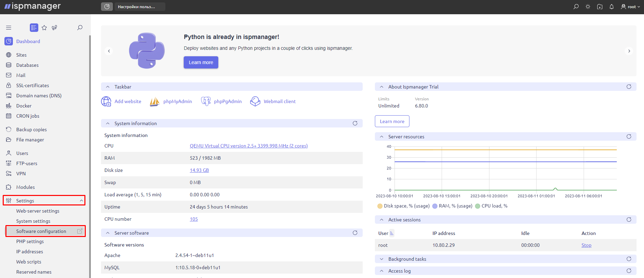Open the QEMU Virtual CPU link
Viewport: 644px width, 278px height.
click(249, 146)
